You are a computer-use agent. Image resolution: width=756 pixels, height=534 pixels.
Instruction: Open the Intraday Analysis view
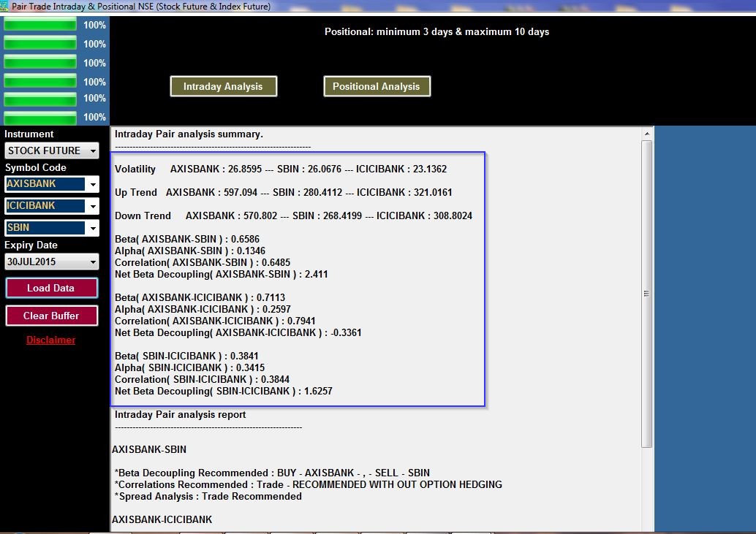[x=223, y=86]
